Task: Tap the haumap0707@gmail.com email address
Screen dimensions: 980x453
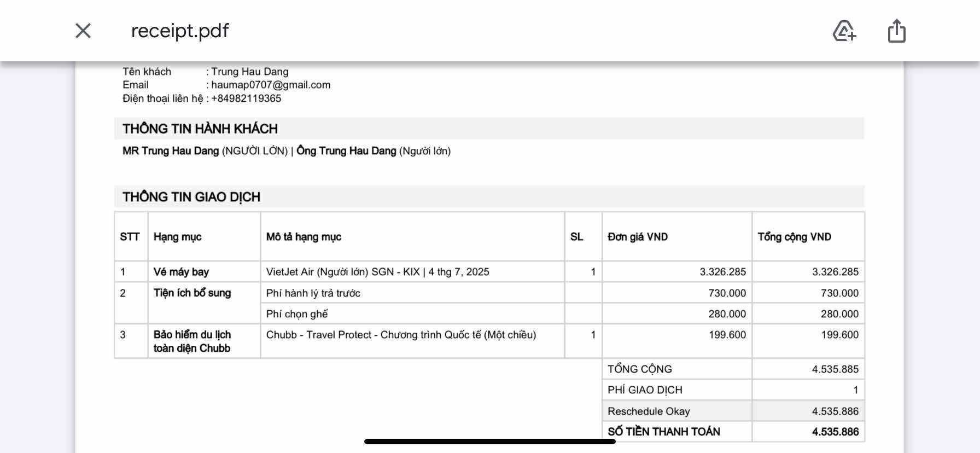Action: pos(271,85)
